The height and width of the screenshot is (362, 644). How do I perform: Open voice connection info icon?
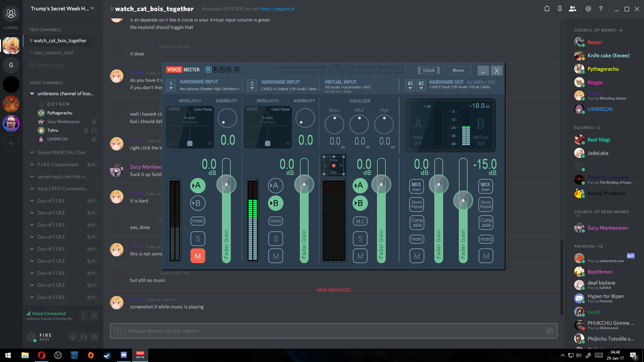pyautogui.click(x=84, y=315)
